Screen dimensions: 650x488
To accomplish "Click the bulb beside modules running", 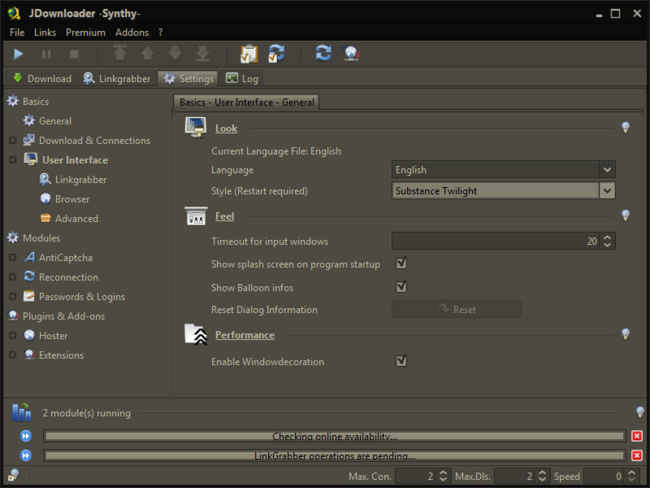I will 640,412.
